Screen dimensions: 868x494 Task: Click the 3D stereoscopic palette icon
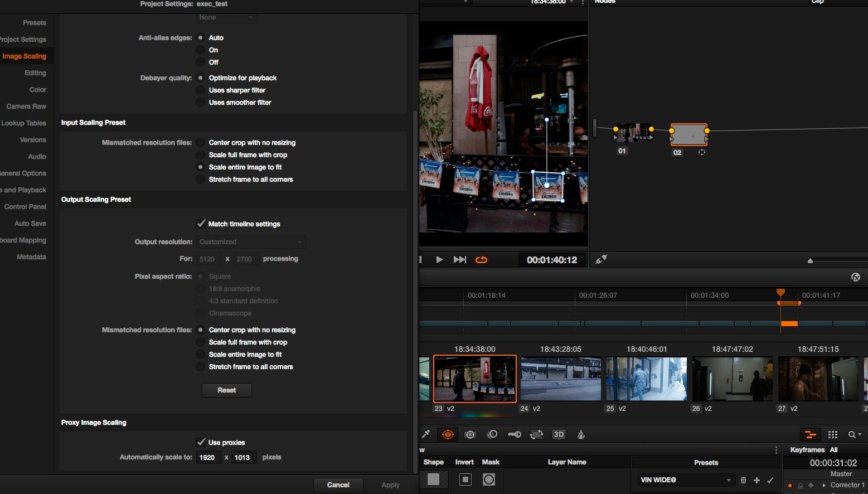pos(559,435)
